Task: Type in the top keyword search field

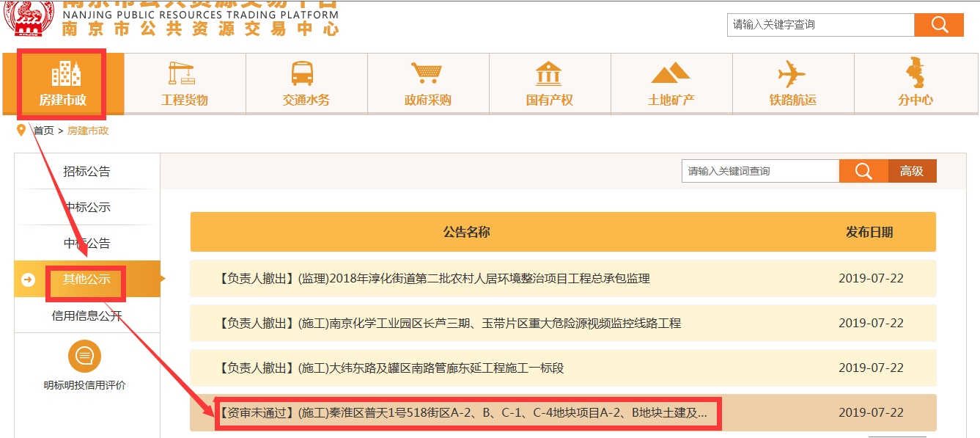Action: (x=820, y=25)
